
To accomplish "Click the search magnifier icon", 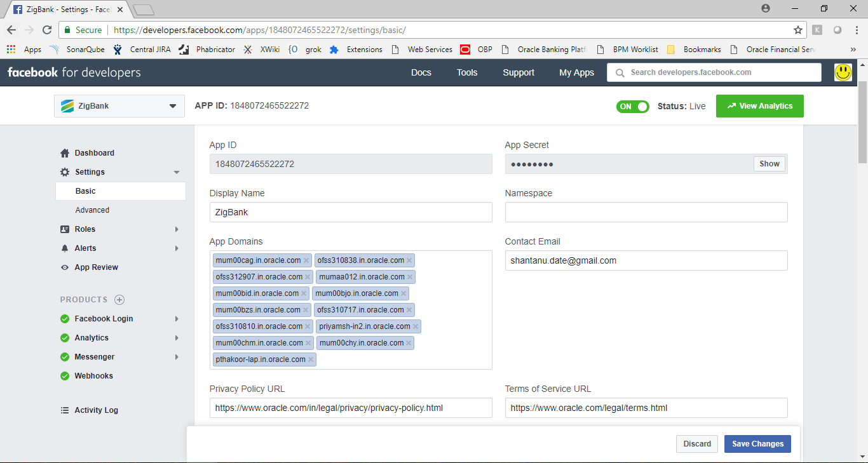I will tap(619, 72).
